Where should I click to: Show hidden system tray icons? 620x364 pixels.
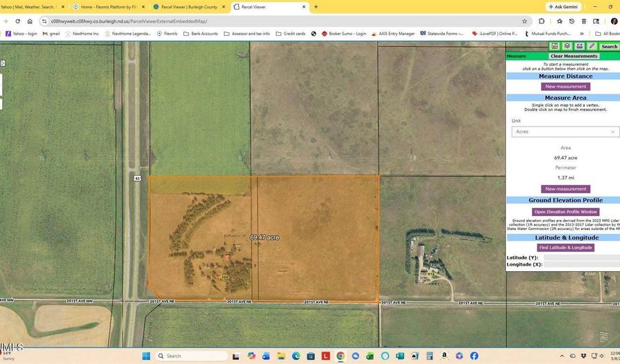[x=562, y=356]
